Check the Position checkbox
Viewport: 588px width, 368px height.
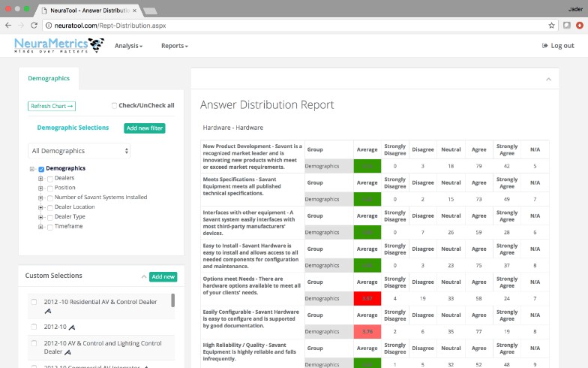[x=49, y=189]
